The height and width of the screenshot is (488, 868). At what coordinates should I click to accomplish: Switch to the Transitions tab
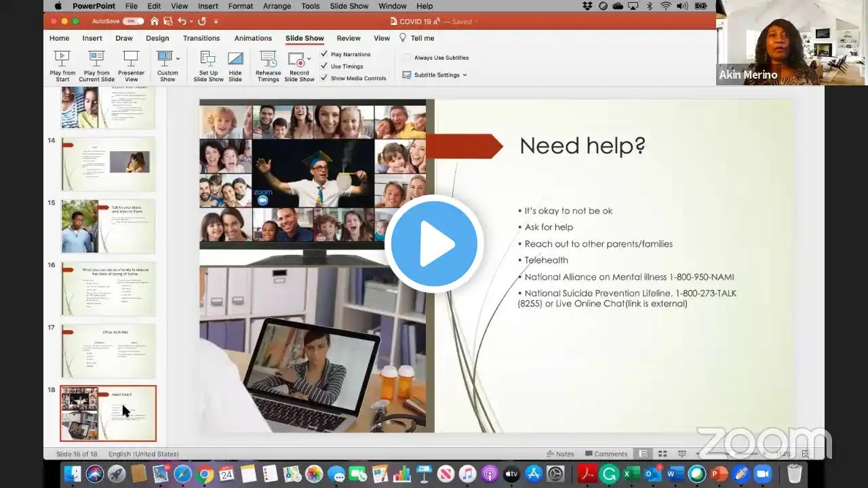point(201,39)
